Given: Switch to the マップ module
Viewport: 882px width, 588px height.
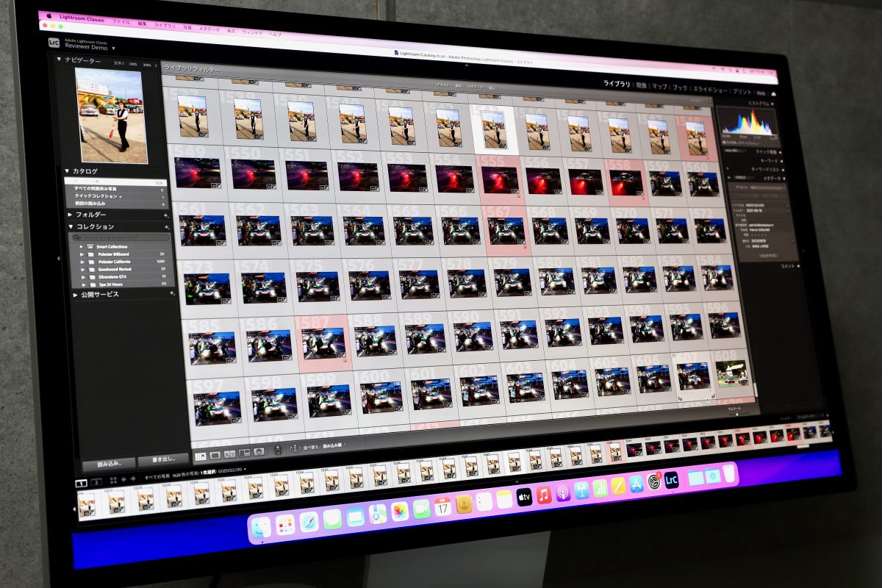Looking at the screenshot, I should [660, 87].
